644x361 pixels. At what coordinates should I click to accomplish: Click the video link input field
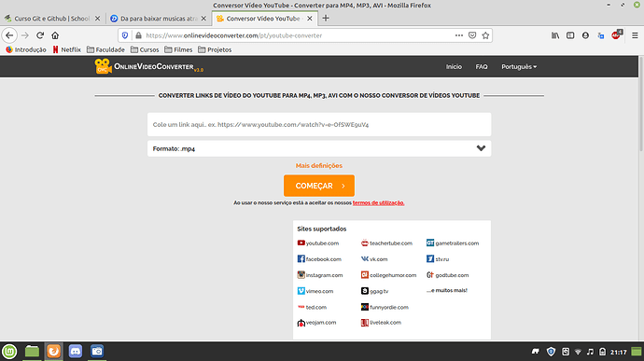click(319, 124)
